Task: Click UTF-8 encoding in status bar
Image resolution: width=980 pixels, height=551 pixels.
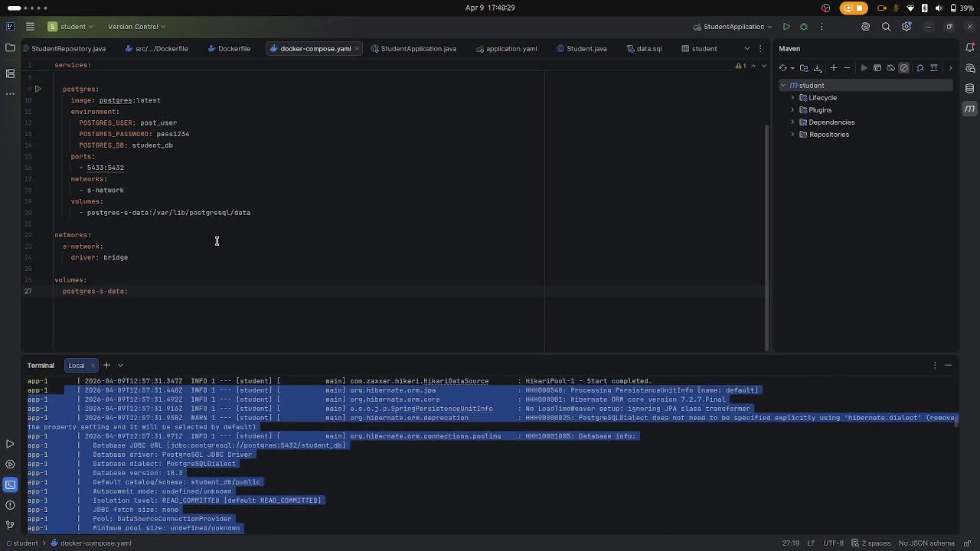Action: 833,543
